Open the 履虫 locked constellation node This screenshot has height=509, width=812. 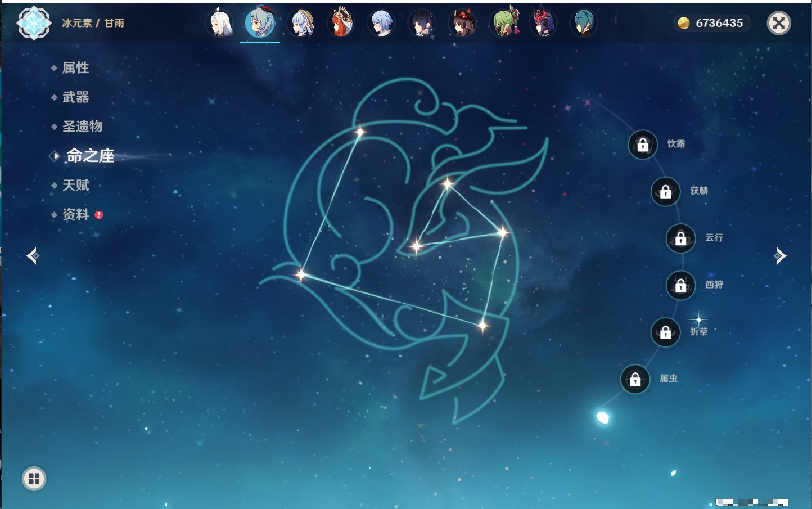click(x=635, y=379)
